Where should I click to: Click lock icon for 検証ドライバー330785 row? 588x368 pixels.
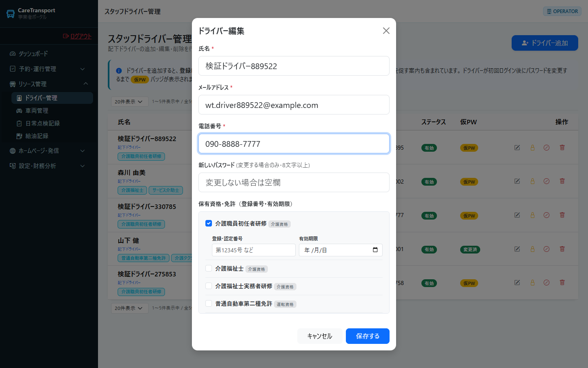click(532, 215)
